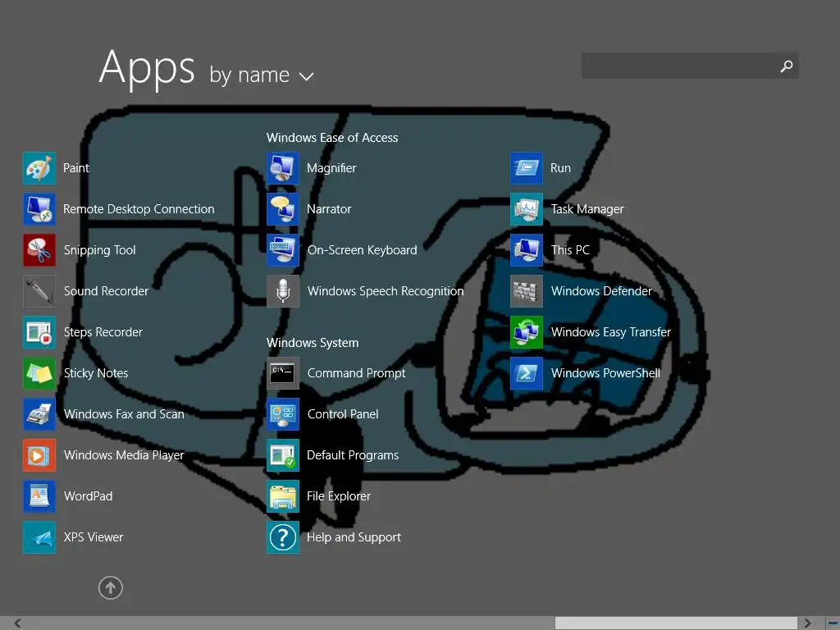Click the 'File Explorer' label
The image size is (840, 630).
(339, 496)
